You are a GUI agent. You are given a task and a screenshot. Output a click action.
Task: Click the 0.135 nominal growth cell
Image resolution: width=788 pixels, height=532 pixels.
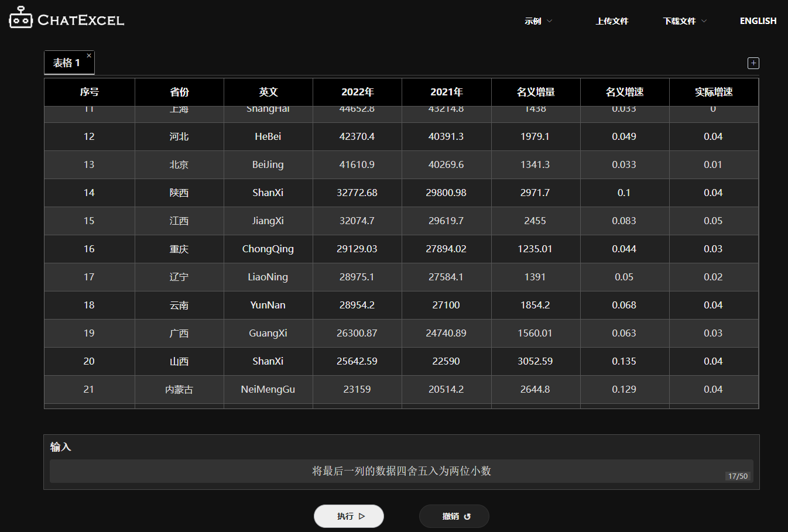click(x=623, y=361)
